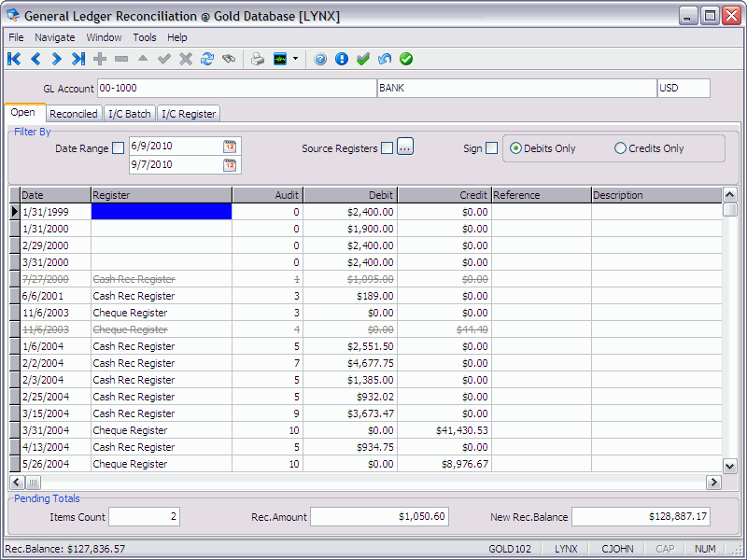Click the horizontal scrollbar right arrow
The image size is (747, 560).
(713, 483)
